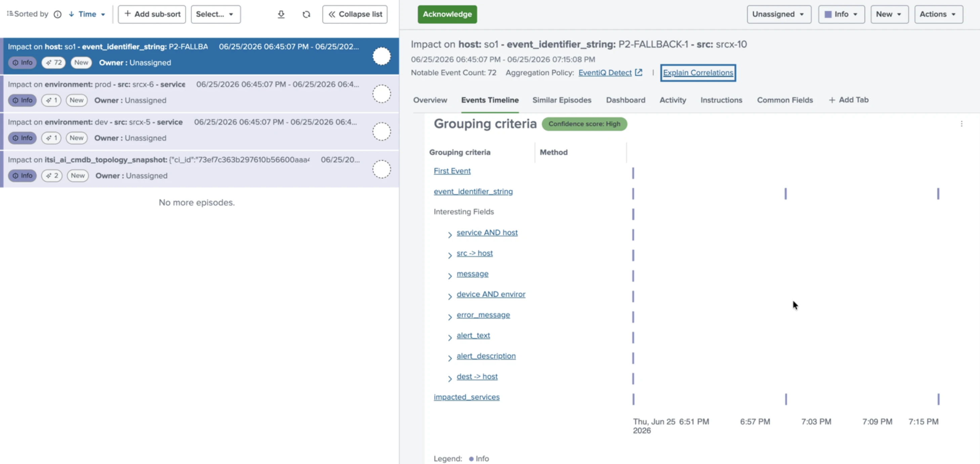Open the Select... dropdown
The image size is (980, 464).
[216, 14]
